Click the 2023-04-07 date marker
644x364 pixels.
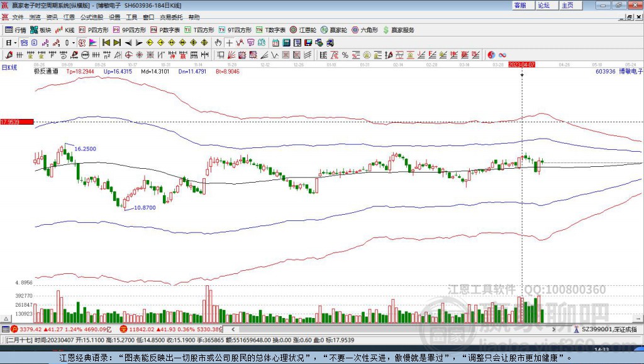point(521,64)
